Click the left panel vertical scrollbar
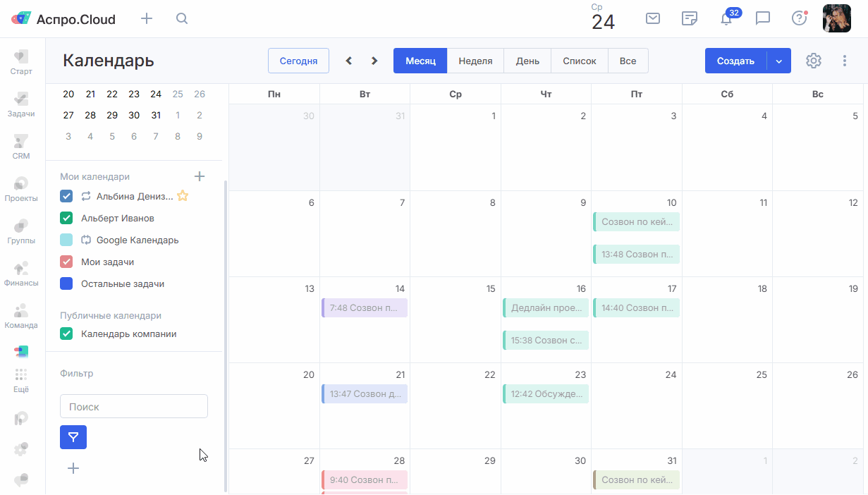This screenshot has width=868, height=495. tap(226, 336)
